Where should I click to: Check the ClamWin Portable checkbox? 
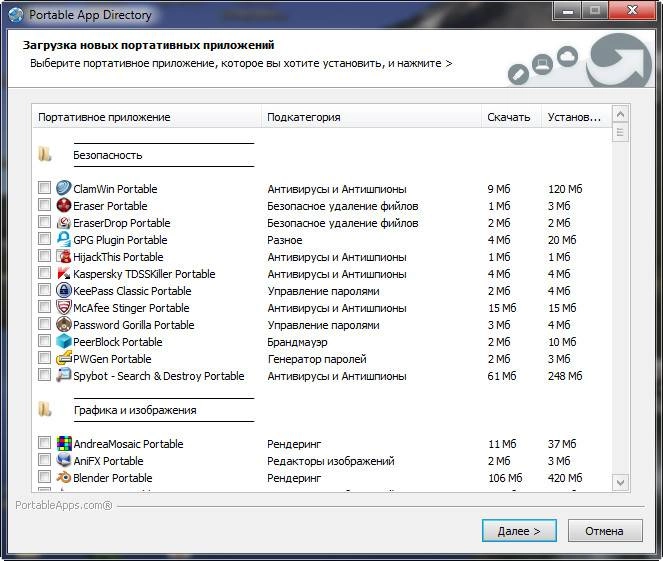(x=44, y=187)
